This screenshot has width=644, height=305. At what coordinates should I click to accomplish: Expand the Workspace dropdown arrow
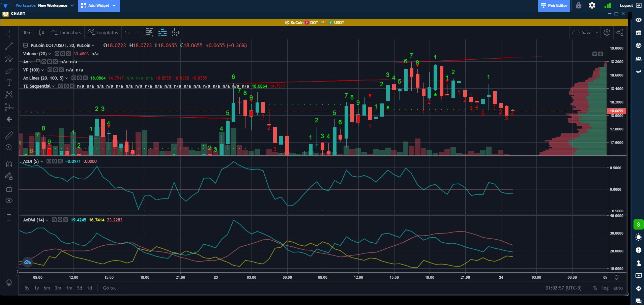point(72,5)
